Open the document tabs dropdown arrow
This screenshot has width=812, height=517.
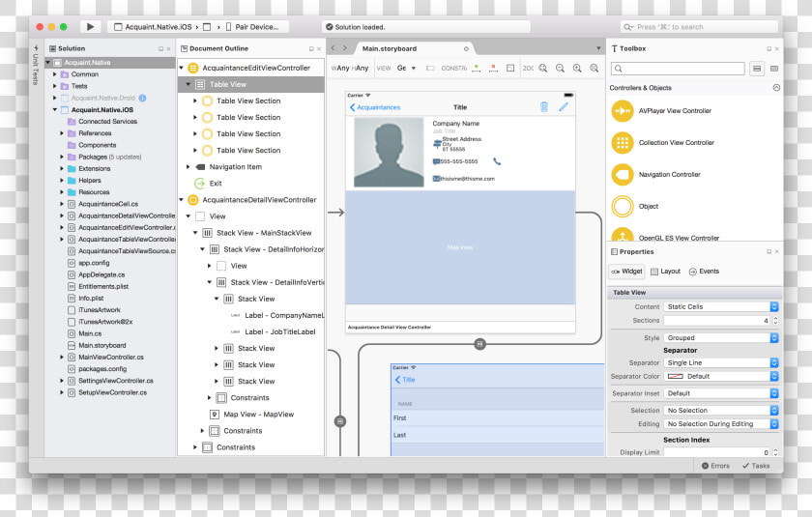[x=598, y=48]
